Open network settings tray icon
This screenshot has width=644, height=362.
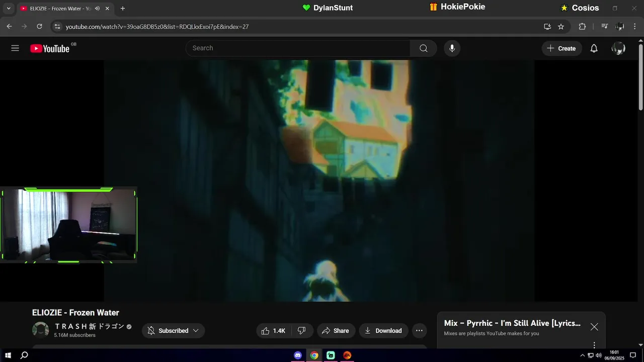(591, 355)
